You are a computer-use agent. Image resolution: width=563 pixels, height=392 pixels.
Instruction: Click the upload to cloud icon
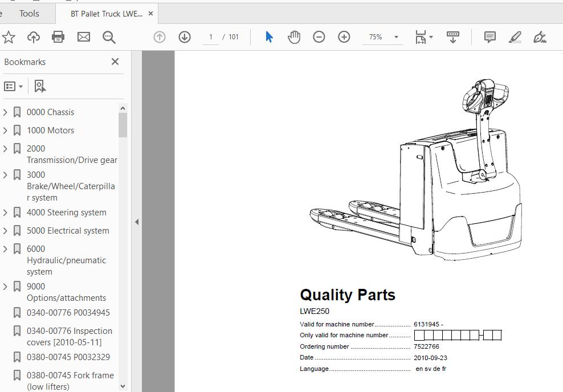click(x=34, y=37)
